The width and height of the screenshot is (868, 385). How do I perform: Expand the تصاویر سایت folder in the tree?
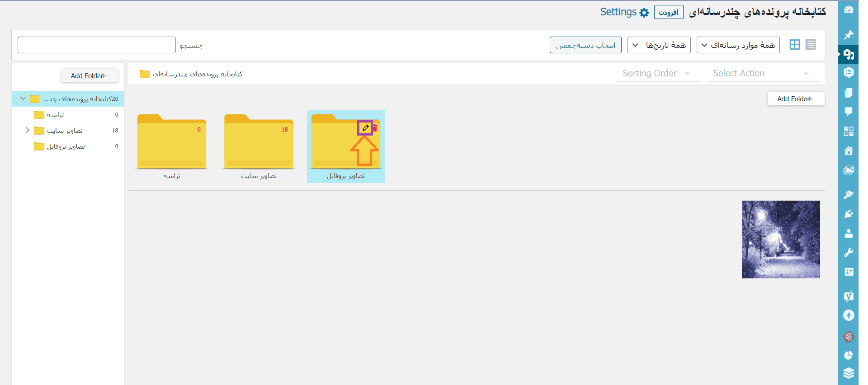(28, 131)
